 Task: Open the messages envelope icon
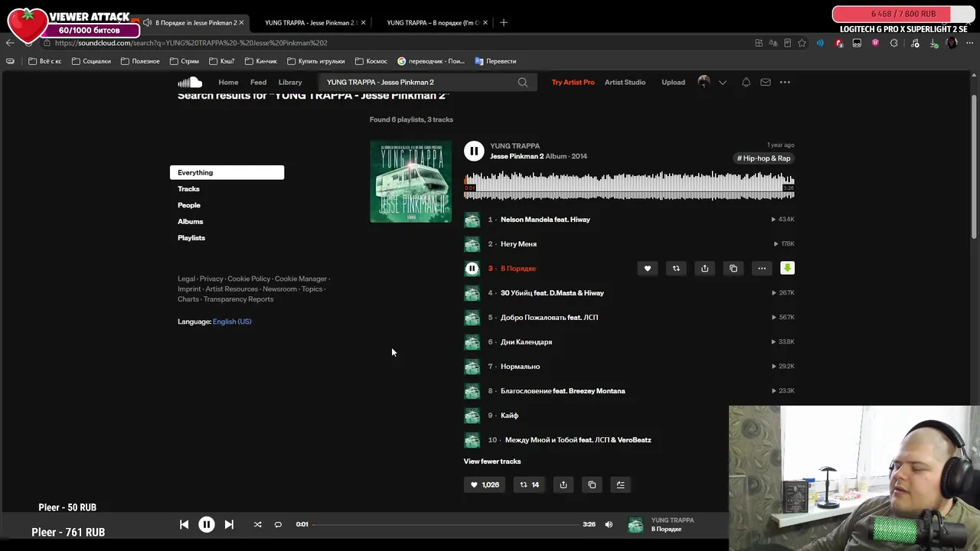(x=766, y=82)
